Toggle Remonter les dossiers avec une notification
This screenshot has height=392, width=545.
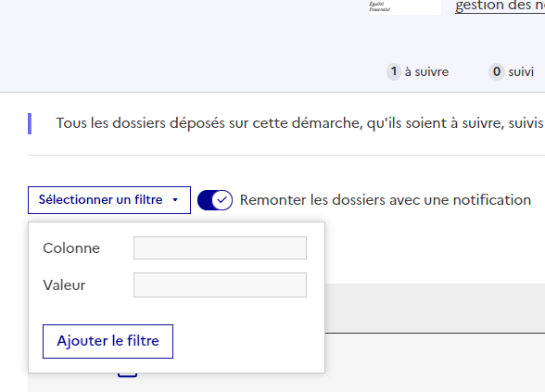[x=215, y=200]
